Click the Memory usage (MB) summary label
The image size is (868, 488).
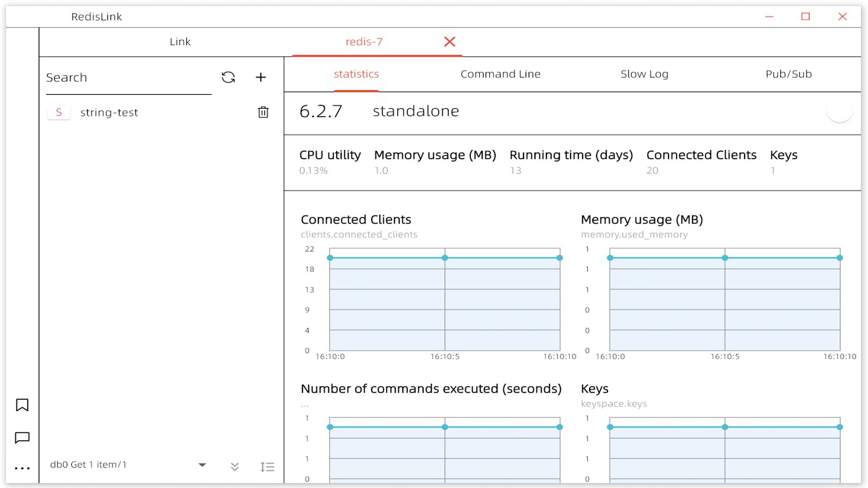435,155
